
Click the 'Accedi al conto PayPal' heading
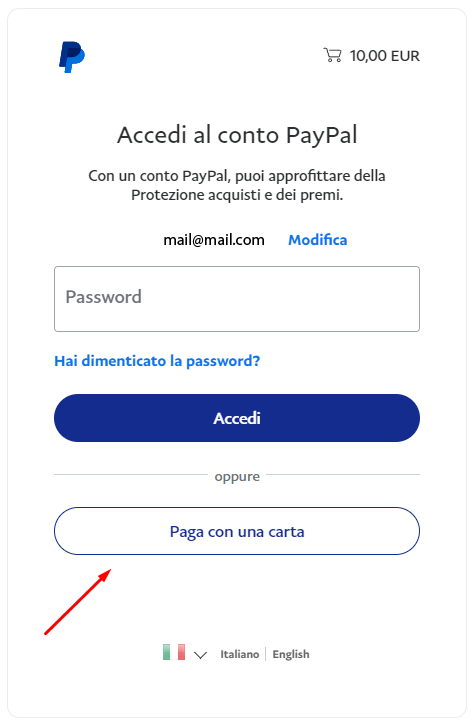pos(237,135)
